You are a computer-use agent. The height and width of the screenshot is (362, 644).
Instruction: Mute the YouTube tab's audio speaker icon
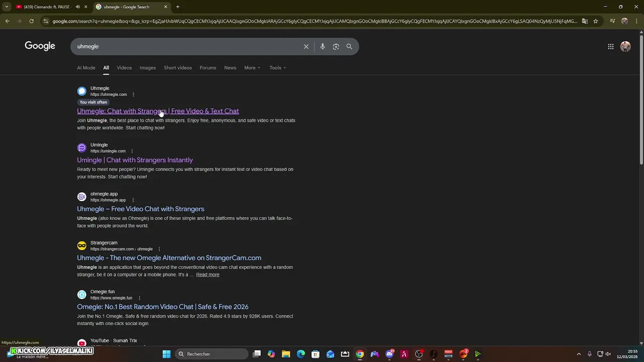click(77, 7)
